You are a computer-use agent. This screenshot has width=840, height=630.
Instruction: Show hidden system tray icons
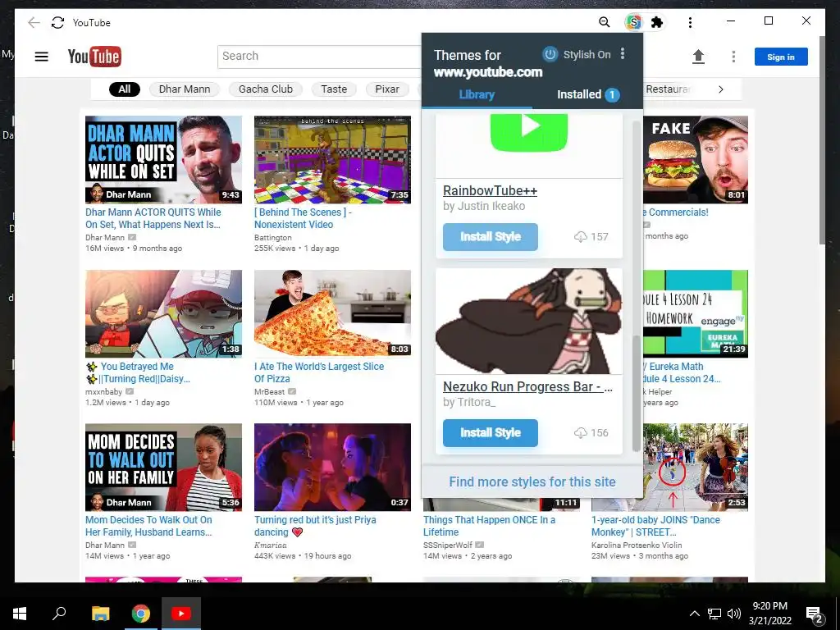(694, 614)
